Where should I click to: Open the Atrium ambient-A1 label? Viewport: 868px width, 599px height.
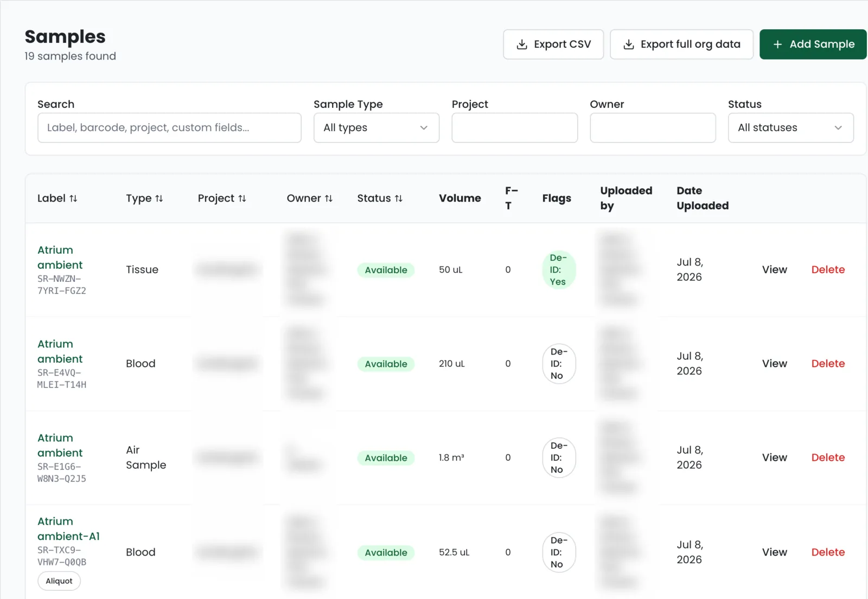pos(68,529)
